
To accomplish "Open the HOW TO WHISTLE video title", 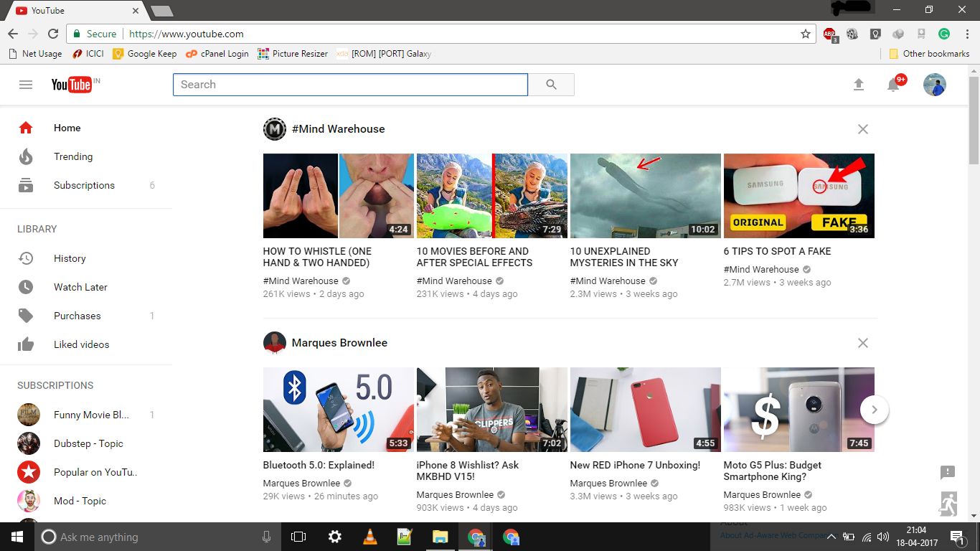I will tap(317, 257).
